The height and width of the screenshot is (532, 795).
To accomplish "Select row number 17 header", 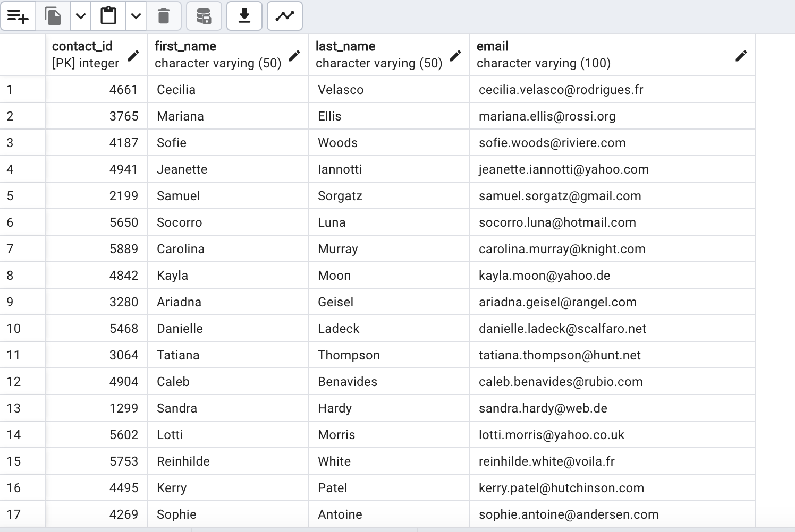I will 22,514.
